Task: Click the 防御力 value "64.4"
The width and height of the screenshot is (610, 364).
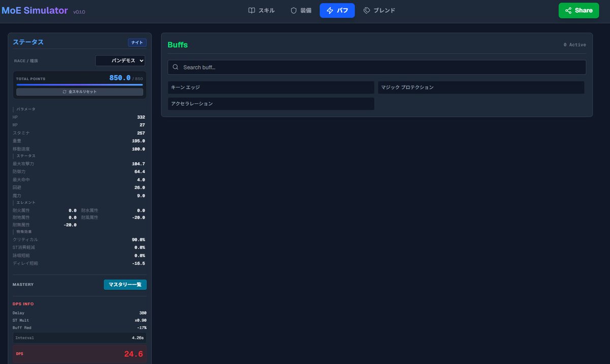Action: (x=140, y=172)
